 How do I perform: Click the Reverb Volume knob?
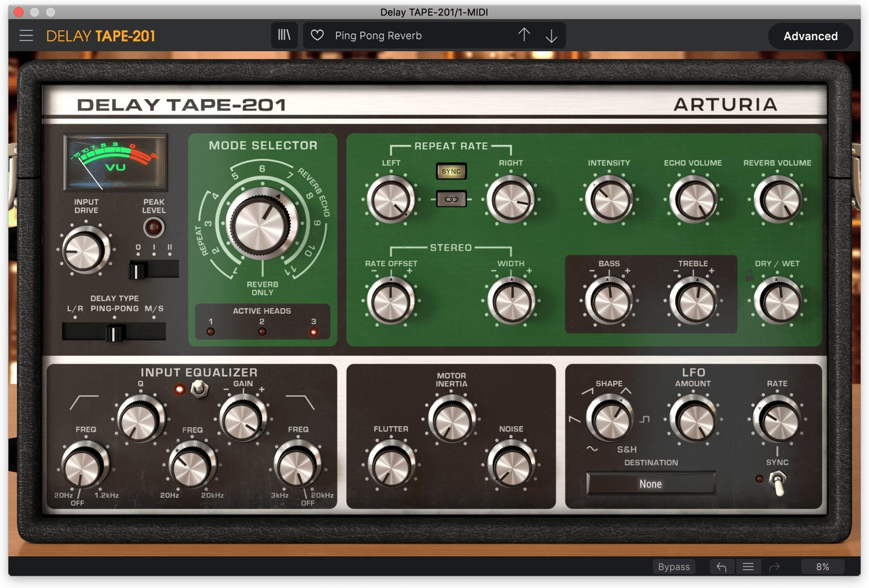pyautogui.click(x=777, y=200)
